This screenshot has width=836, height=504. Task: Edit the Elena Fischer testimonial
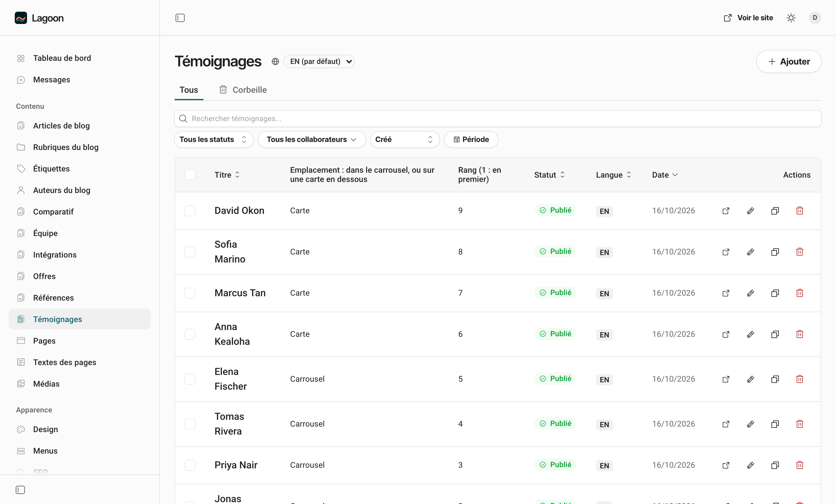750,379
